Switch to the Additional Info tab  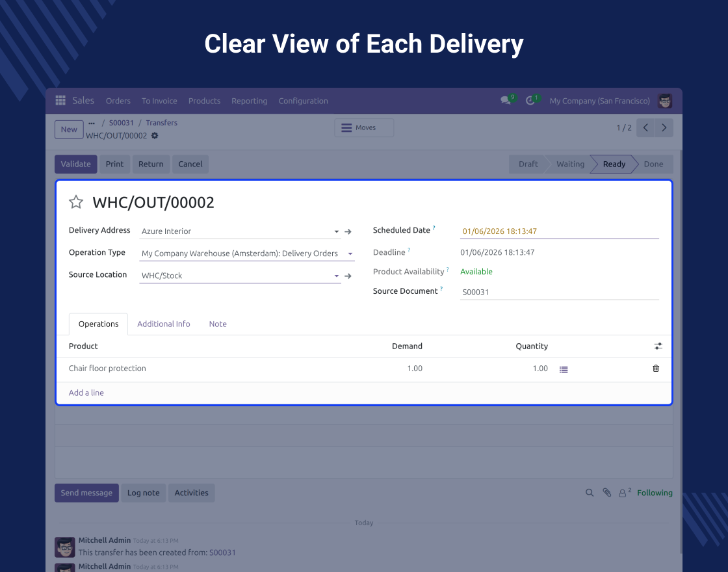pos(163,324)
